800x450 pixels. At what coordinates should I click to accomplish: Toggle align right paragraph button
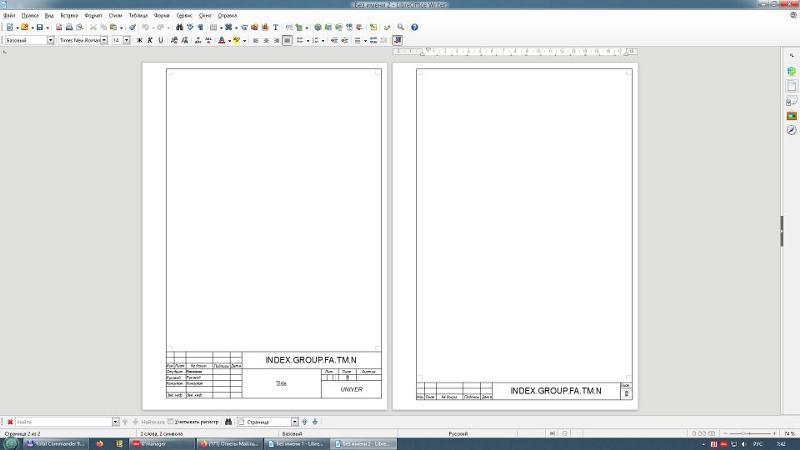tap(277, 40)
